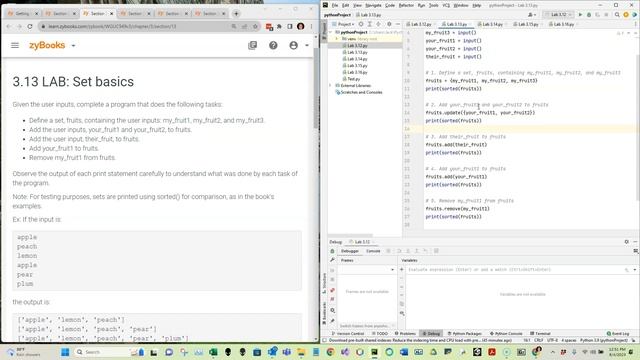Open the zyBooks library icon
The width and height of the screenshot is (640, 360).
pyautogui.click(x=253, y=45)
